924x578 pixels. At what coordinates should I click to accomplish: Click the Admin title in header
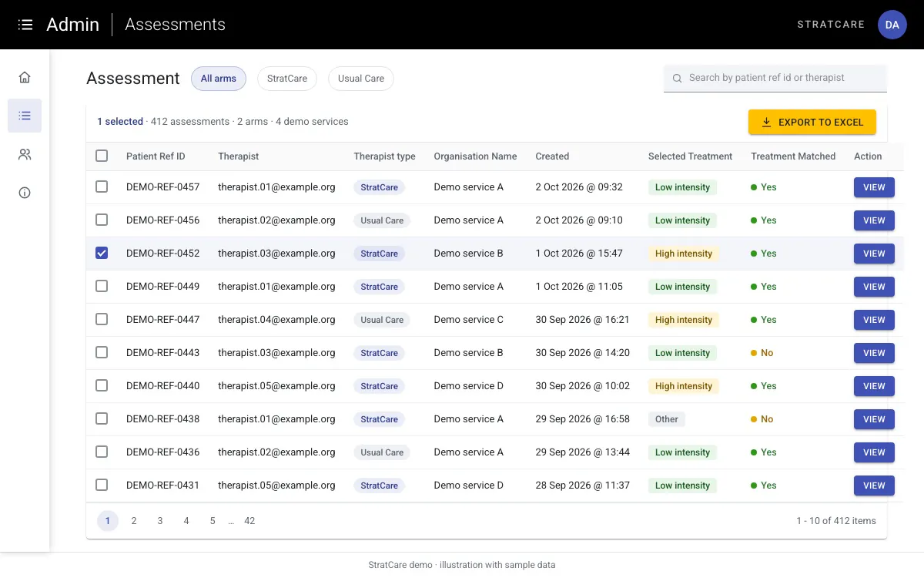click(72, 25)
